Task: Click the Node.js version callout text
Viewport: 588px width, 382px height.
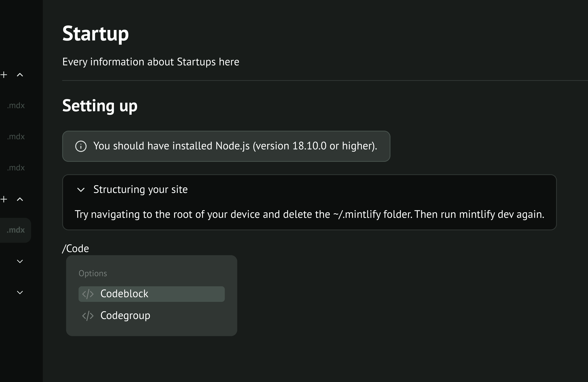Action: click(235, 146)
